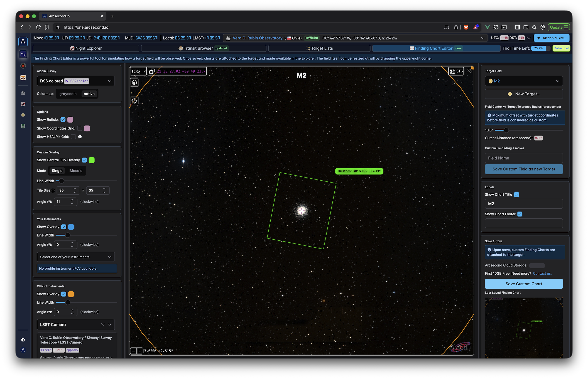The height and width of the screenshot is (379, 588).
Task: Uncheck the Show Reticle checkbox
Action: [x=63, y=120]
